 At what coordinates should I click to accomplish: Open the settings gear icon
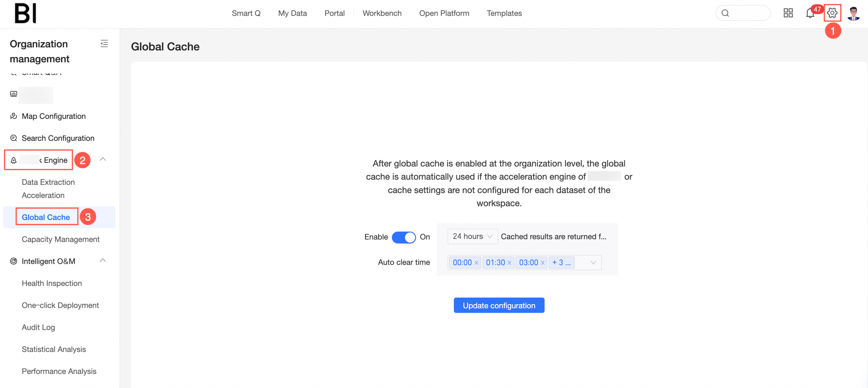pyautogui.click(x=832, y=13)
